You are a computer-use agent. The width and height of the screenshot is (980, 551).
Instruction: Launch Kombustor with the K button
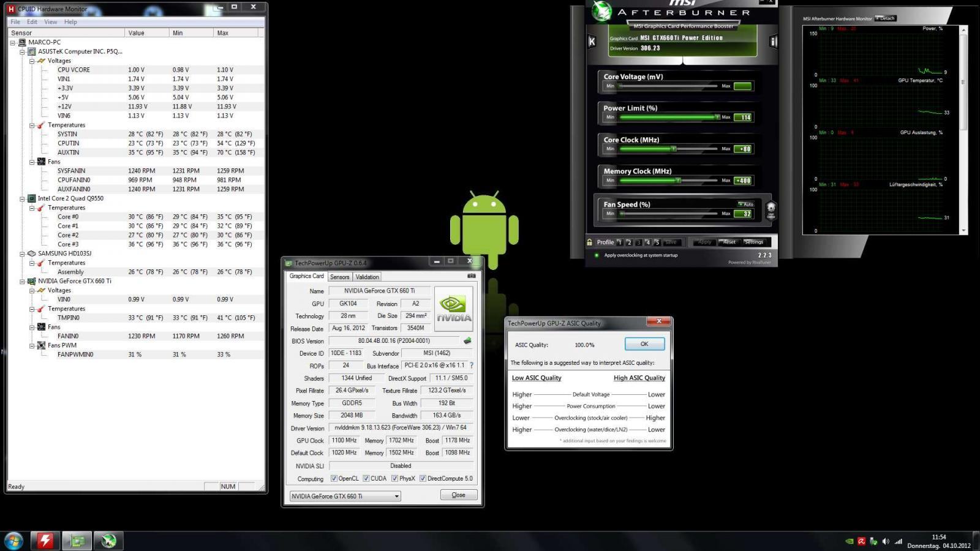click(592, 42)
